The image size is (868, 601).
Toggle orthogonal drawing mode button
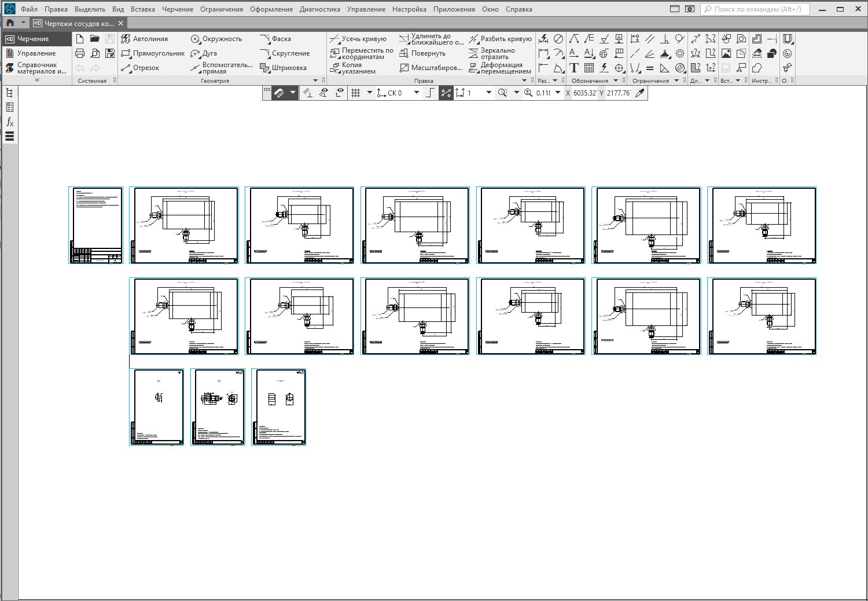(429, 93)
